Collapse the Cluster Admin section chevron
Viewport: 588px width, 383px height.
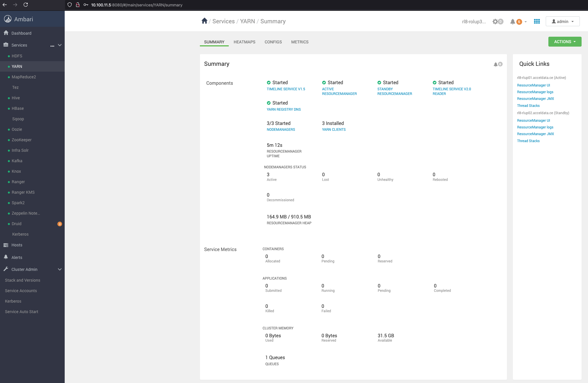[60, 269]
